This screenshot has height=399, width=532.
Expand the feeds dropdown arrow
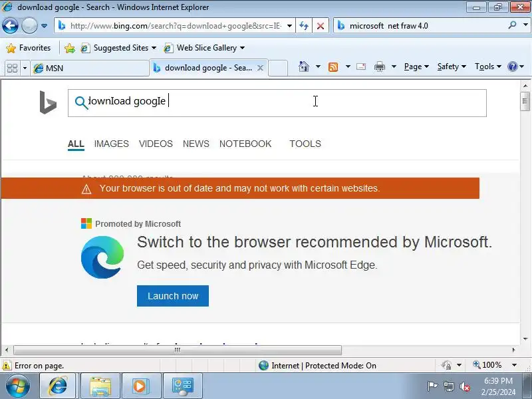[x=348, y=66]
